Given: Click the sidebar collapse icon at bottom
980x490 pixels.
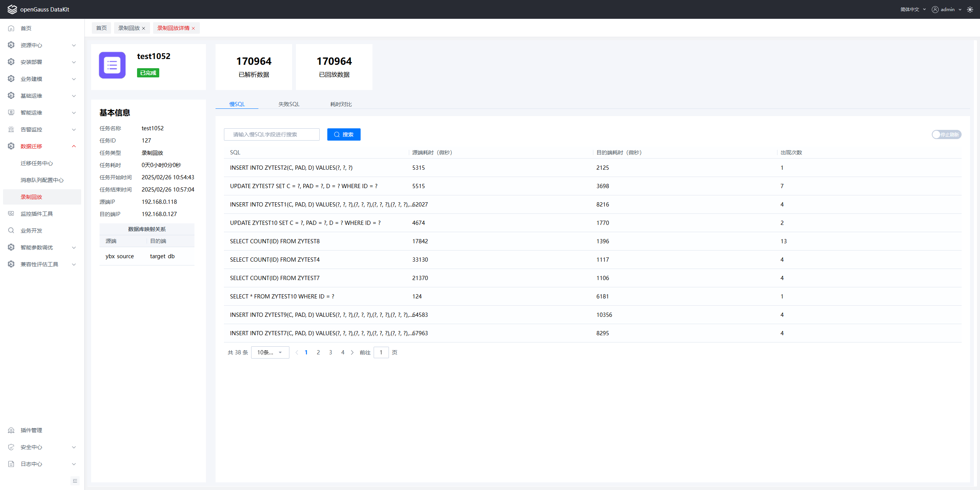Looking at the screenshot, I should (75, 481).
